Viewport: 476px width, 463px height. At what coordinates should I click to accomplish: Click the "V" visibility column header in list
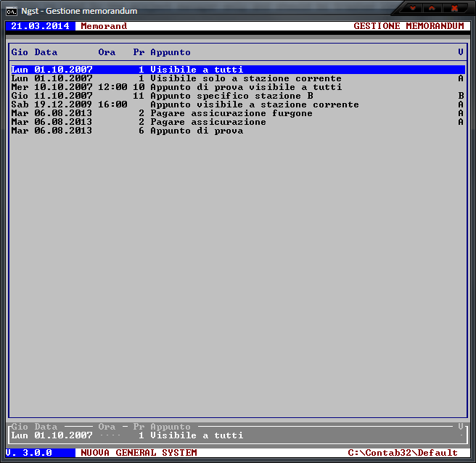pos(461,52)
